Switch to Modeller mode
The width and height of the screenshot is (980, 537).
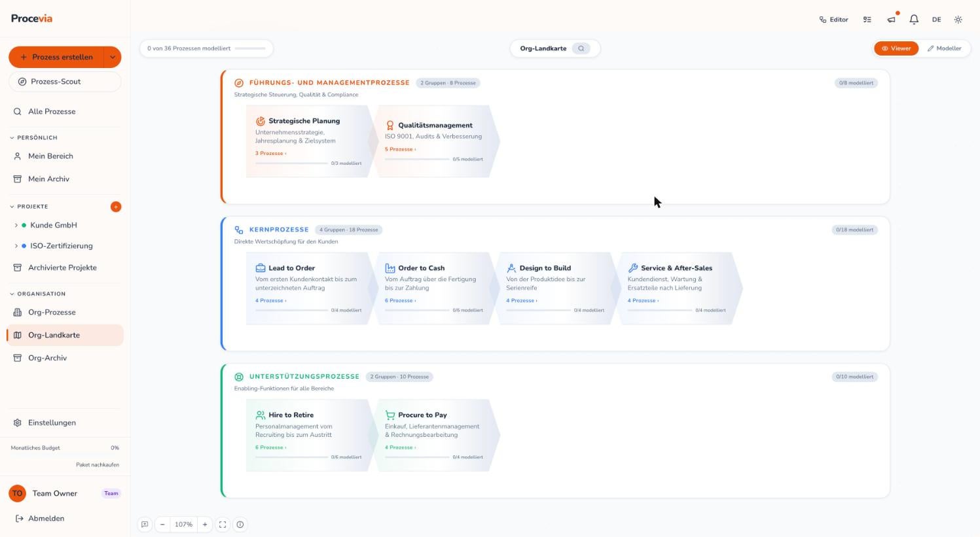coord(944,48)
